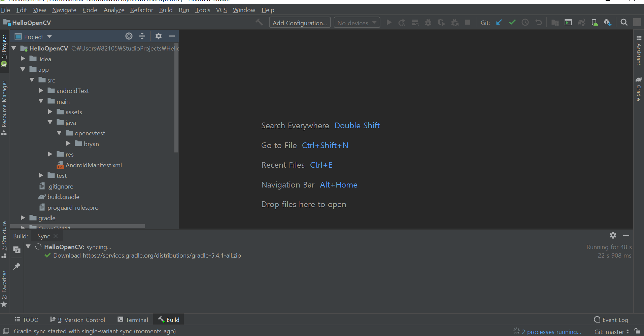The width and height of the screenshot is (644, 336).
Task: Click the Project tree vertical scrollbar
Action: coord(176,98)
